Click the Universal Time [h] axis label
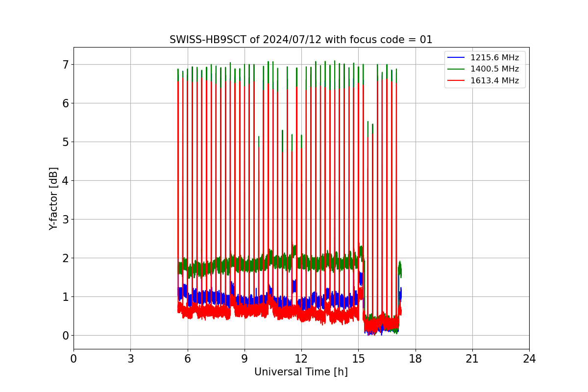 301,372
